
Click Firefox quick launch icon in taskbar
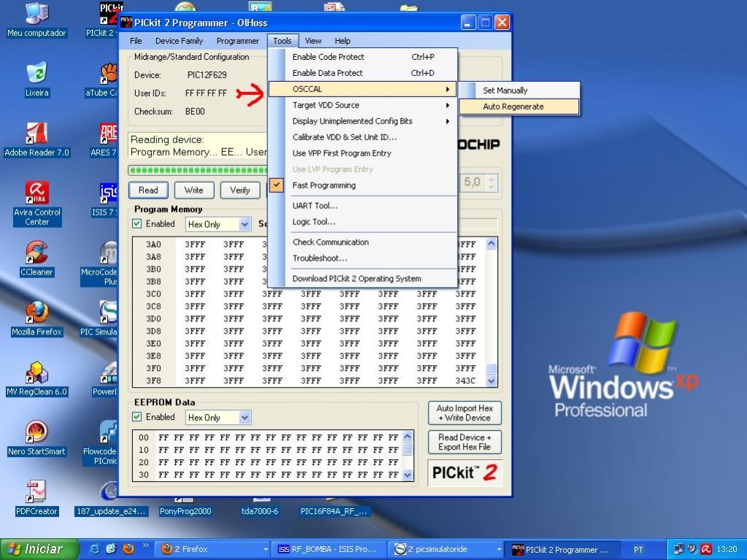coord(129,549)
